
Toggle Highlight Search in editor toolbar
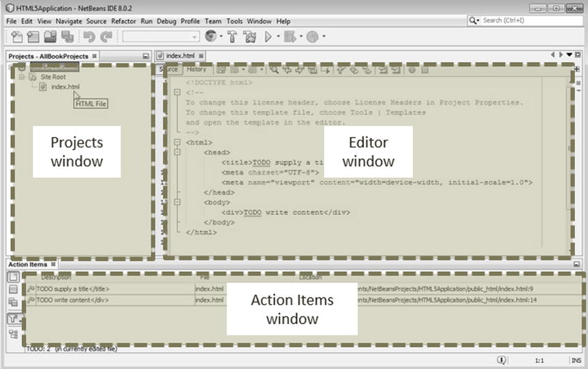pos(312,70)
